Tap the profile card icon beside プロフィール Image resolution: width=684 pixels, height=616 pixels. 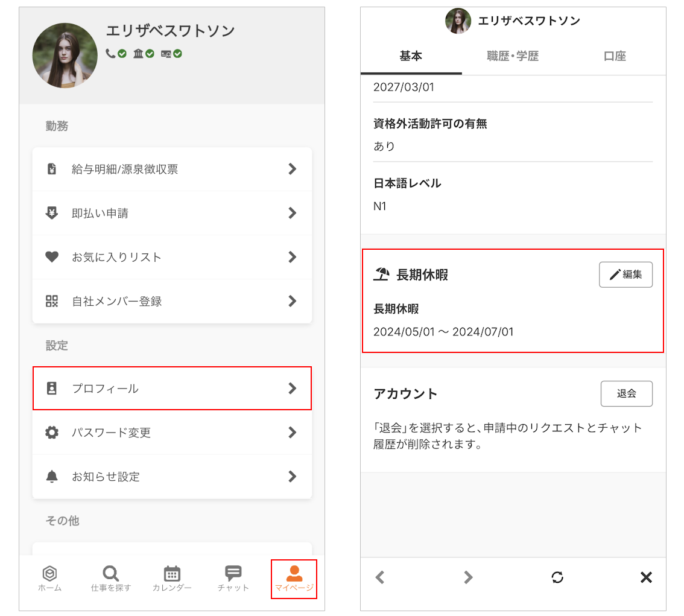pyautogui.click(x=51, y=389)
